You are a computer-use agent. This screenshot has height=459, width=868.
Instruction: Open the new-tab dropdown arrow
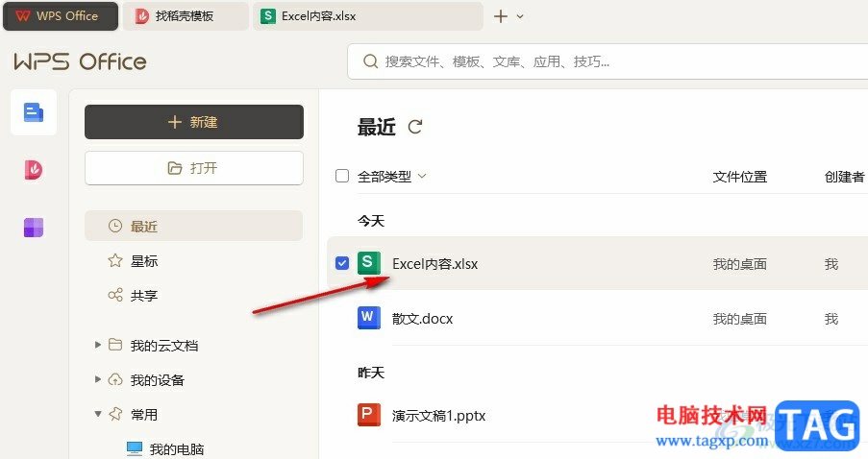coord(520,16)
